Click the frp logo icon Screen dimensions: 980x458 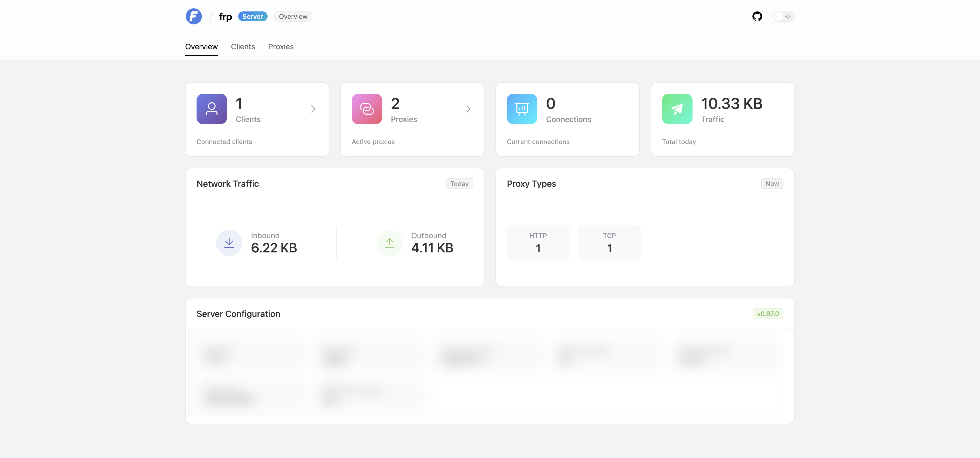pos(194,16)
